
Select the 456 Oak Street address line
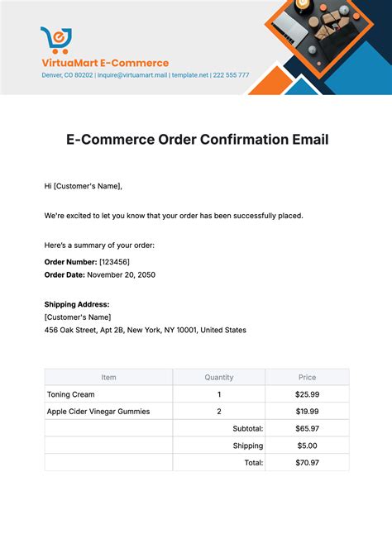[146, 330]
